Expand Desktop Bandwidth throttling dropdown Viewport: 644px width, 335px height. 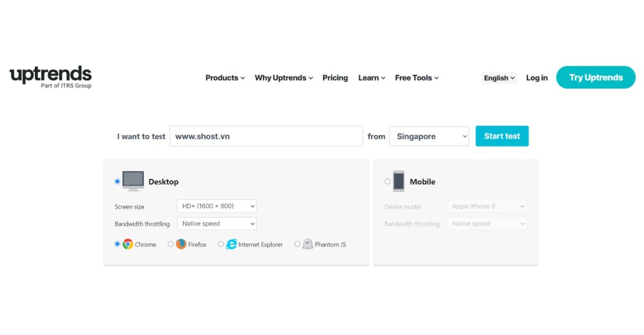[217, 224]
